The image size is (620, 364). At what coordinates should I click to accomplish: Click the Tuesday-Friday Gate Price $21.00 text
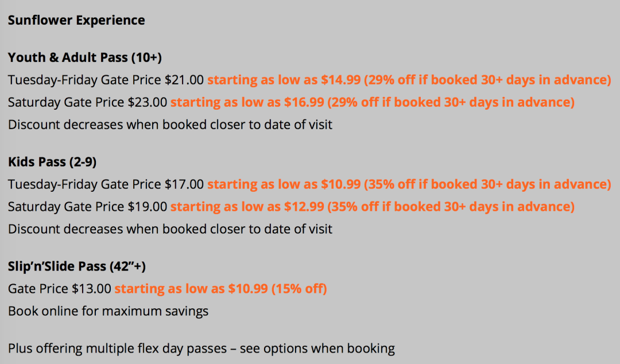pyautogui.click(x=106, y=80)
